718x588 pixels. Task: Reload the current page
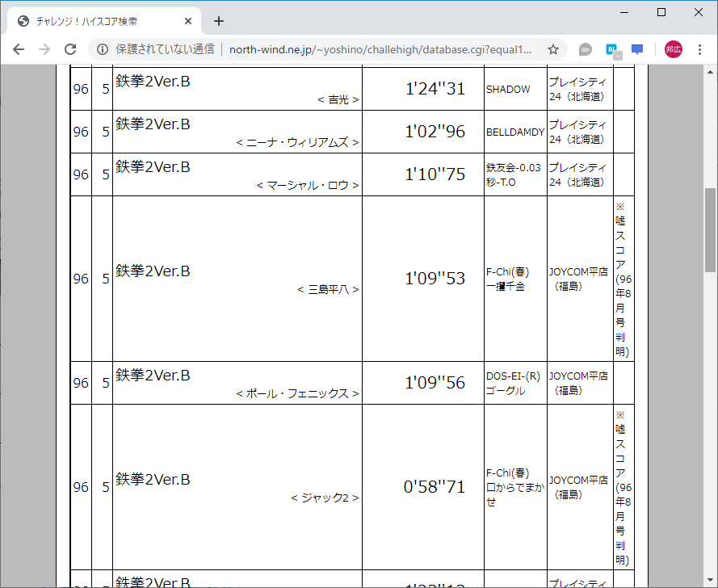click(x=70, y=49)
